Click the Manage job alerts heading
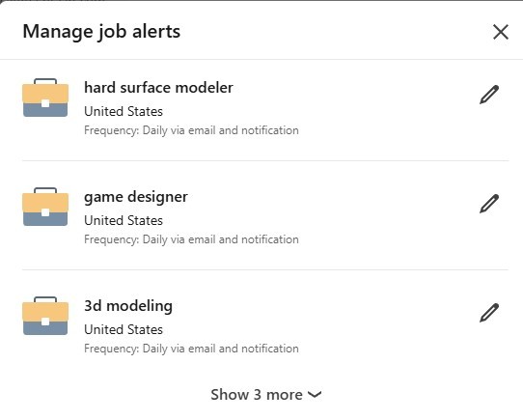Screen dimensions: 523x420 coord(101,33)
